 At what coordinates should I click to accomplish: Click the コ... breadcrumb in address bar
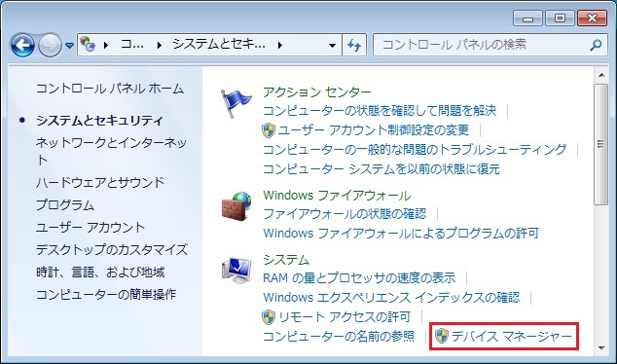click(131, 44)
